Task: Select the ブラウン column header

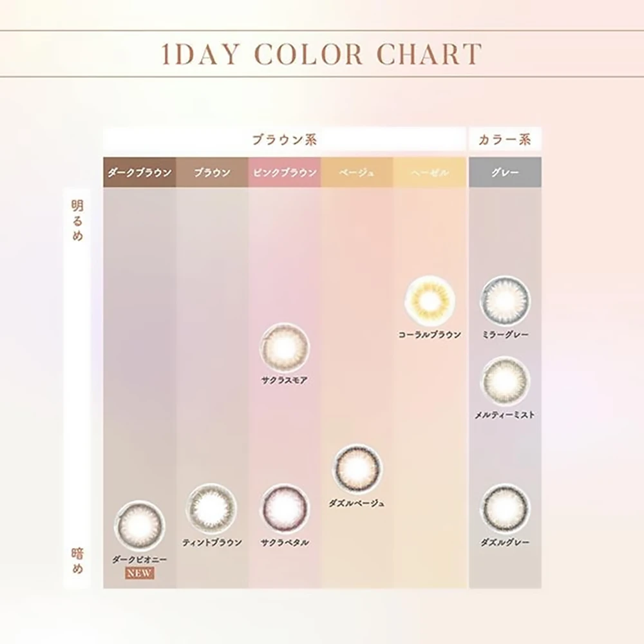Action: (212, 173)
